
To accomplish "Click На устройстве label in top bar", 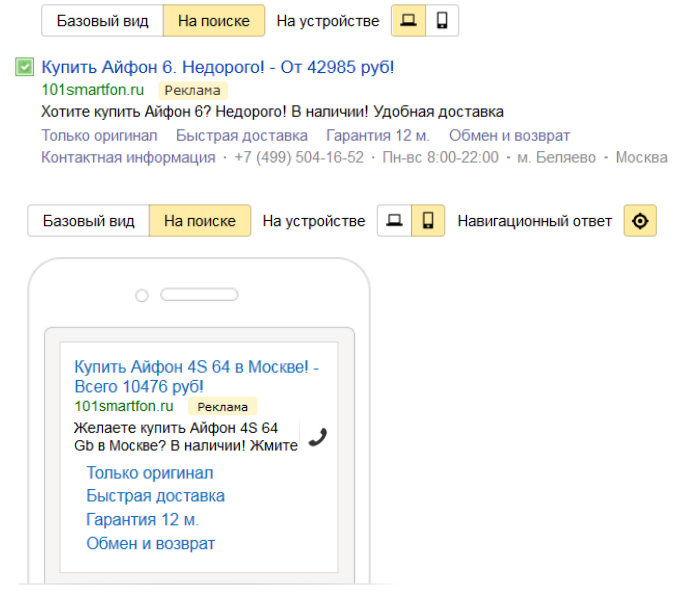I will point(328,20).
